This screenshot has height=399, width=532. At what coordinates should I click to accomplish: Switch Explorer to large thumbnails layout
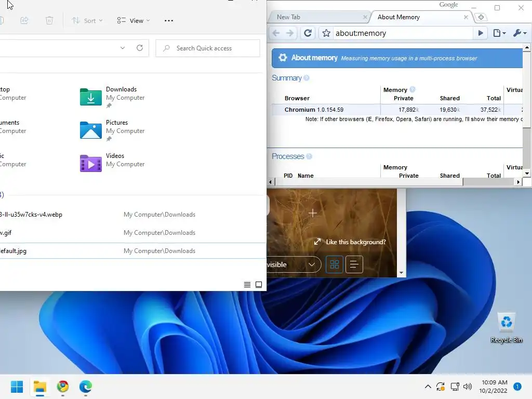259,285
